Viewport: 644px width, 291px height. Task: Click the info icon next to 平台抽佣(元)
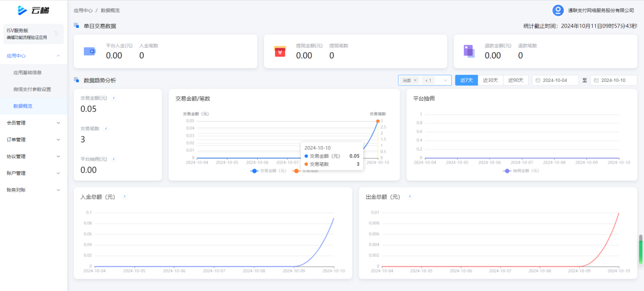[114, 159]
